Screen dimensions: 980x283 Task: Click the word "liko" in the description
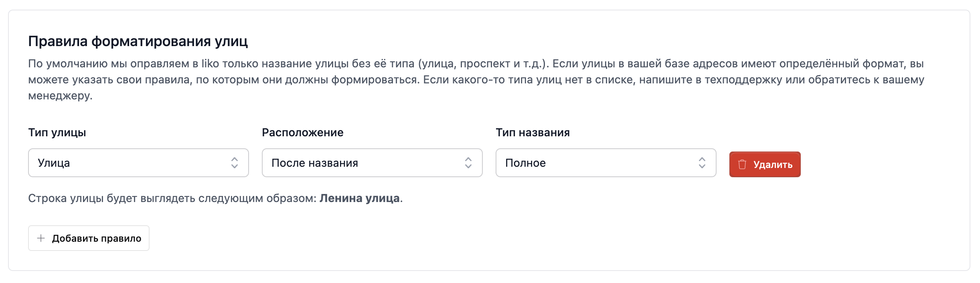[210, 64]
